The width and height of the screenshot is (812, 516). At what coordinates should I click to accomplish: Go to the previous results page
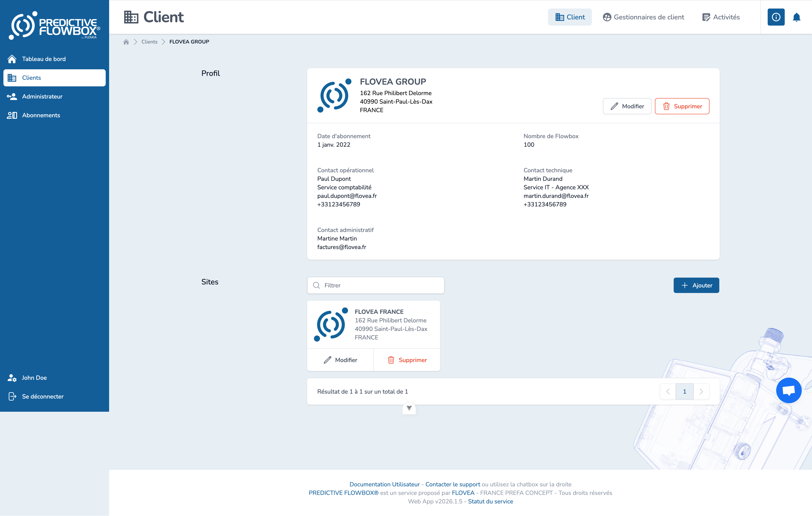click(x=668, y=391)
